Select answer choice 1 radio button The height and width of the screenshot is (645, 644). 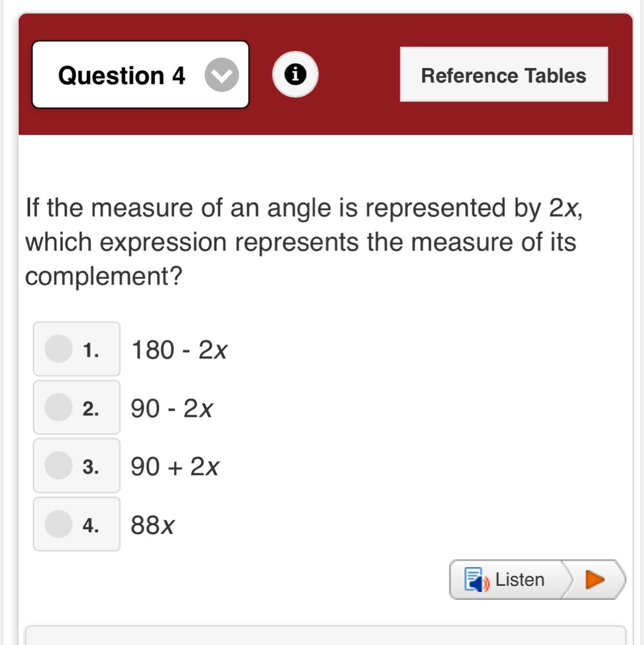click(59, 349)
